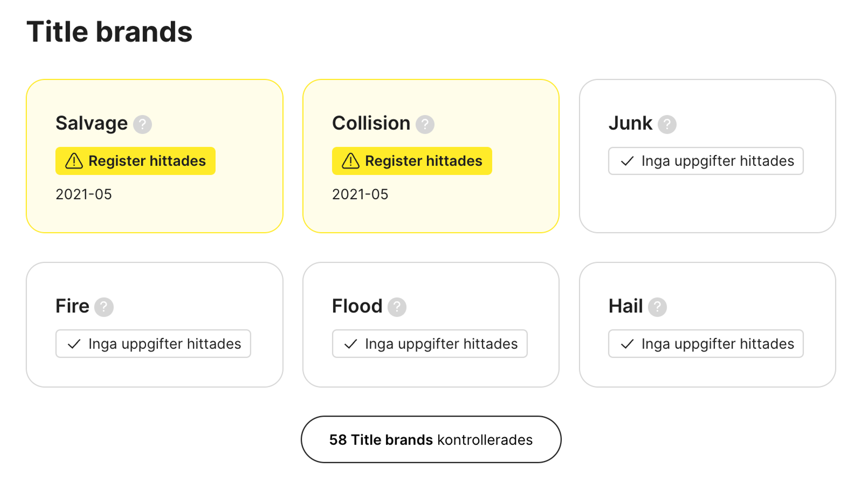This screenshot has height=490, width=868.
Task: Click the checkmark in the Flood status
Action: pos(350,344)
